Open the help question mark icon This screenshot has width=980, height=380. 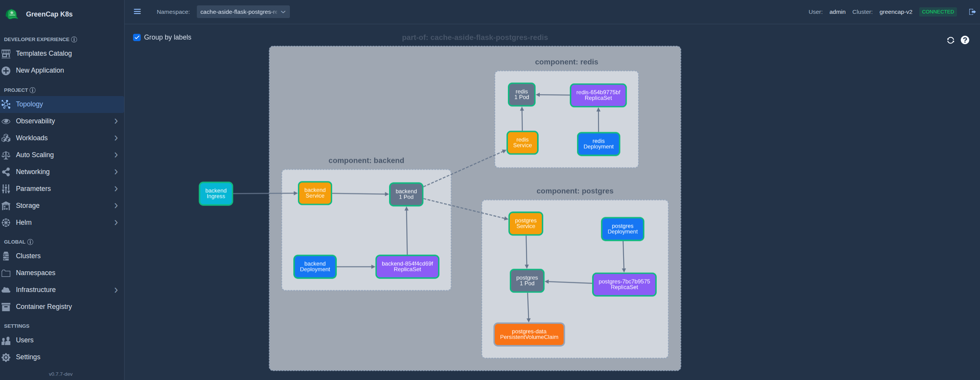point(965,40)
